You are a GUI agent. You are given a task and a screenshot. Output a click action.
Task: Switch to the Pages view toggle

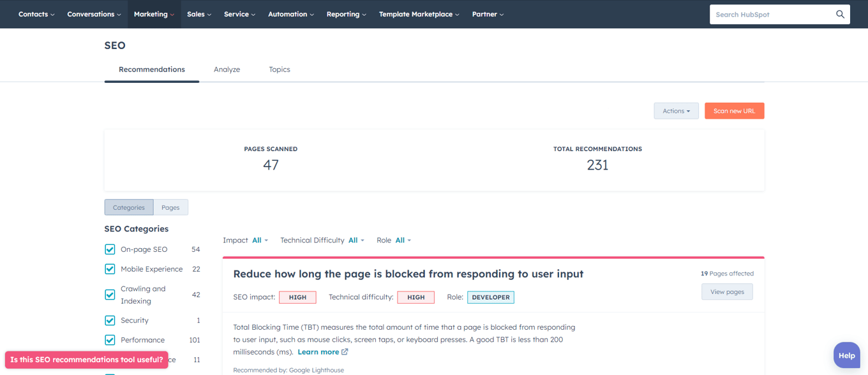(170, 207)
